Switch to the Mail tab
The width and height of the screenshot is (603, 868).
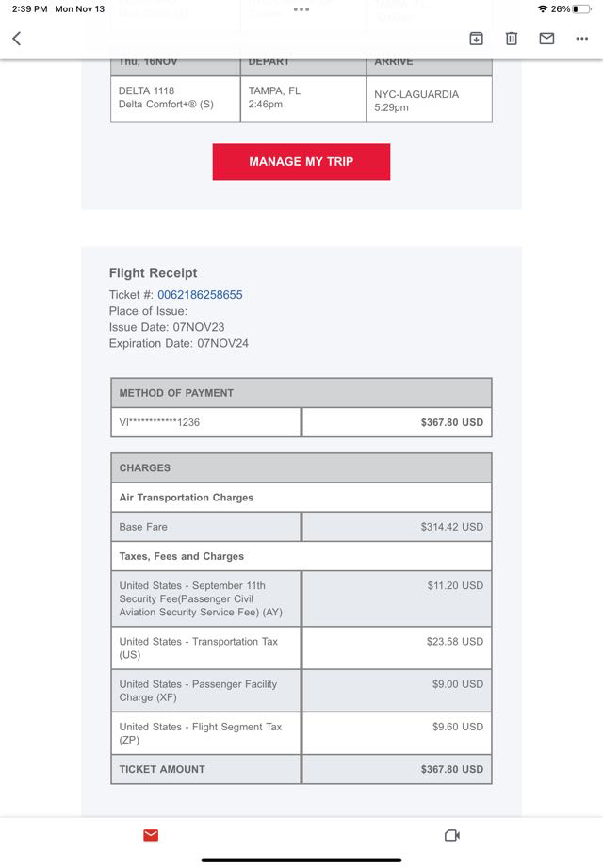151,835
